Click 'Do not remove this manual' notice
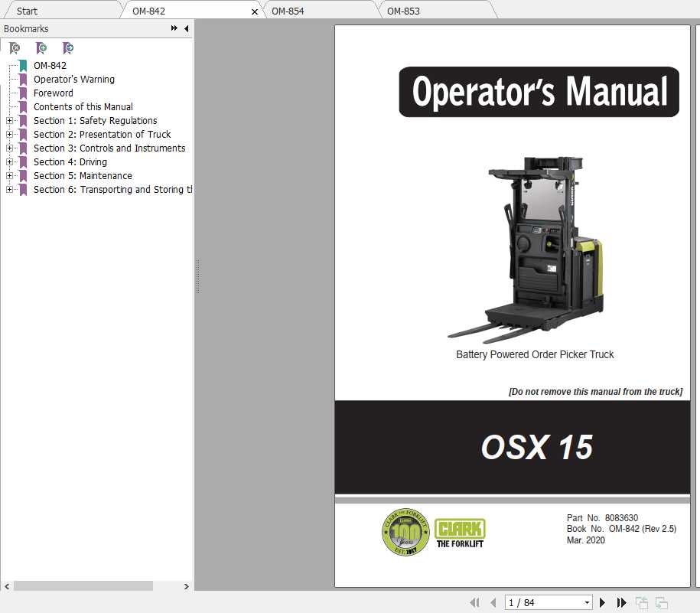The height and width of the screenshot is (613, 700). [x=595, y=392]
